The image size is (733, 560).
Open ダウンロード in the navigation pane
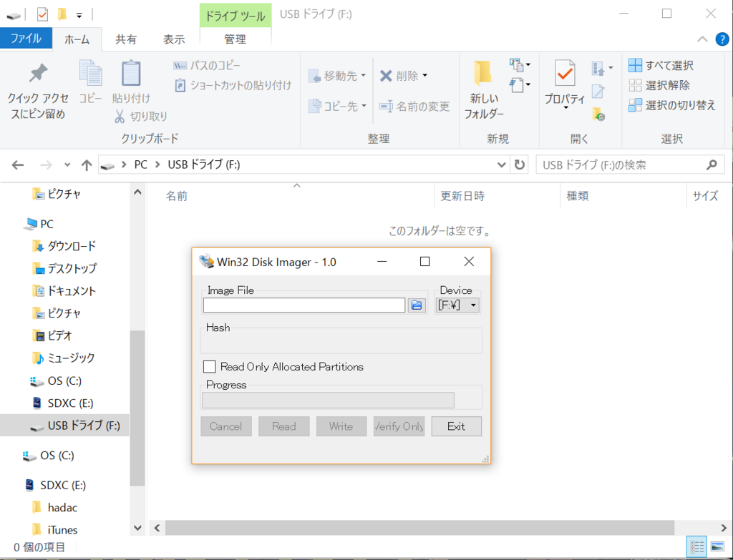(x=64, y=246)
